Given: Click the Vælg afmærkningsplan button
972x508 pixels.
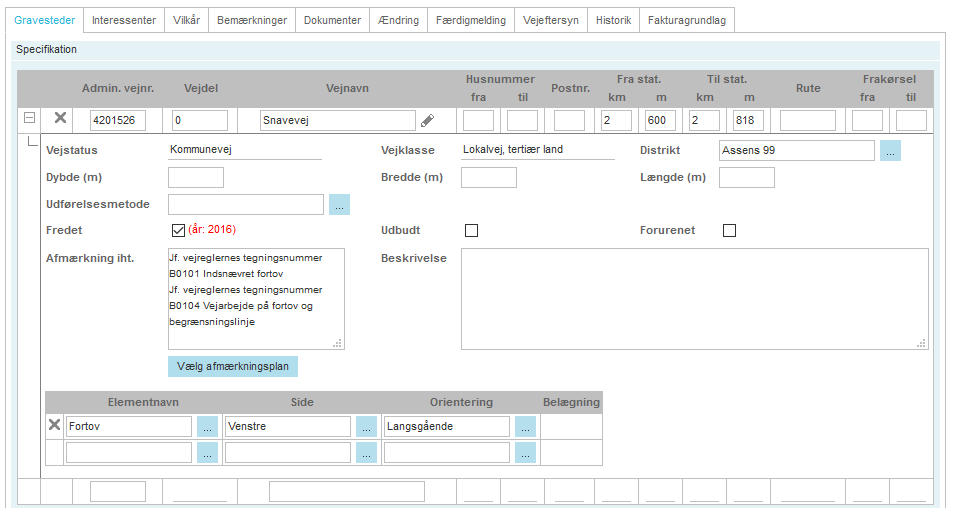Looking at the screenshot, I should pos(232,366).
